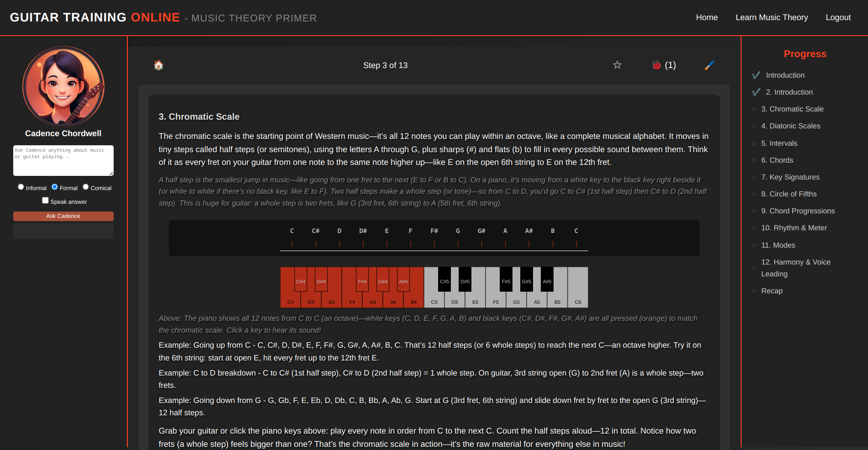The image size is (868, 450).
Task: Bookmark this step with the star icon
Action: (x=617, y=64)
